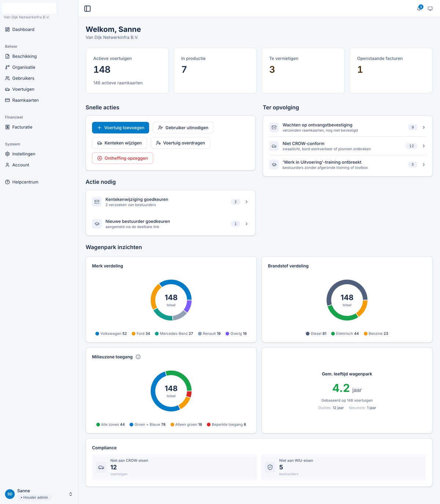This screenshot has width=440, height=504.
Task: Open the Dashboard menu item
Action: pos(39,30)
